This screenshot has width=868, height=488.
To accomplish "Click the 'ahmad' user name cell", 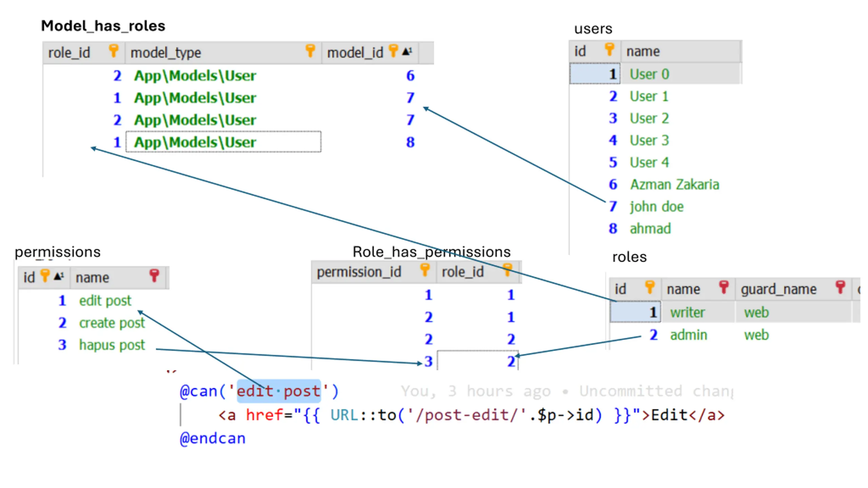I will click(650, 229).
